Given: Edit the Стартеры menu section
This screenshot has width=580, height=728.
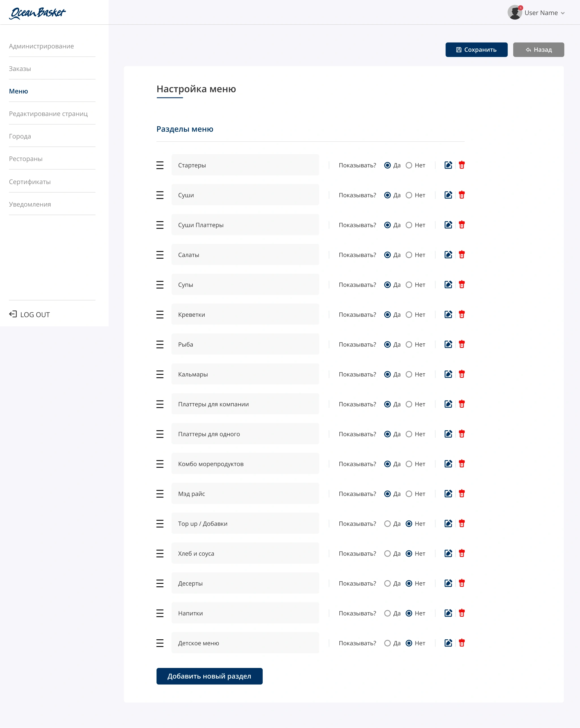Looking at the screenshot, I should pyautogui.click(x=448, y=165).
